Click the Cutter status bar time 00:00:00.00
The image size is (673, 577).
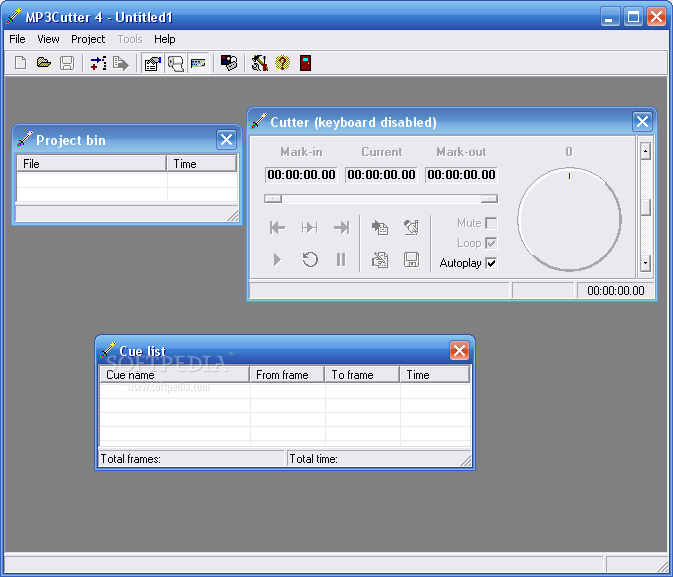(615, 291)
